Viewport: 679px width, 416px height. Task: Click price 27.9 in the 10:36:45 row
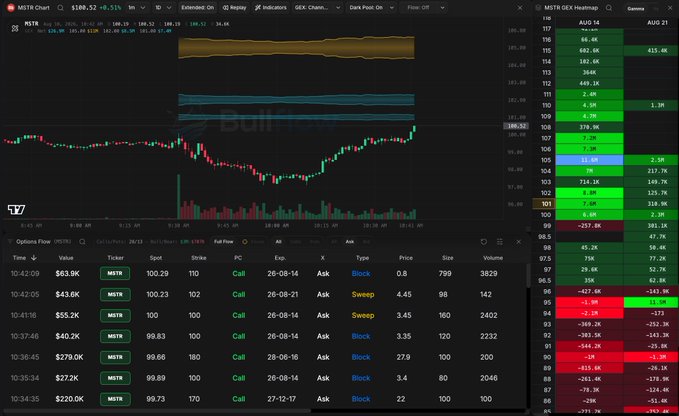tap(403, 357)
